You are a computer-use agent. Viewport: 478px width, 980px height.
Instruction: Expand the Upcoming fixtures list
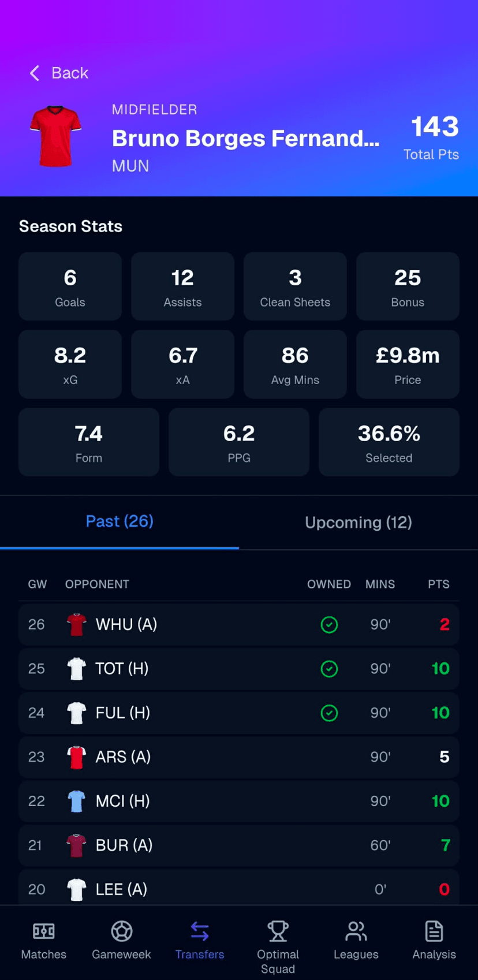pyautogui.click(x=358, y=522)
